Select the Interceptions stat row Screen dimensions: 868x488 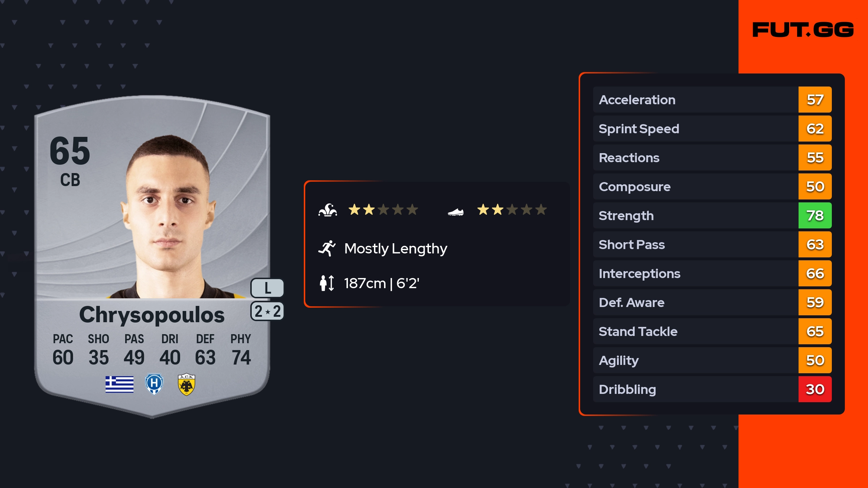click(x=694, y=274)
